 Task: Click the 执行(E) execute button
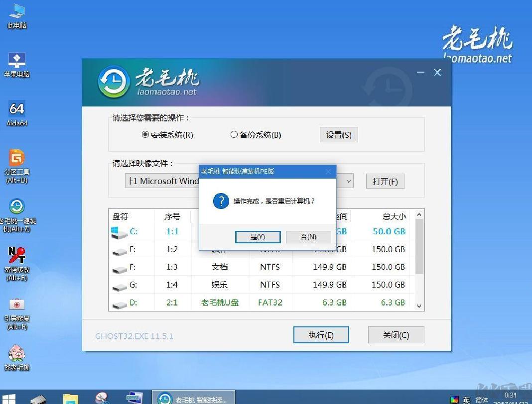click(321, 335)
